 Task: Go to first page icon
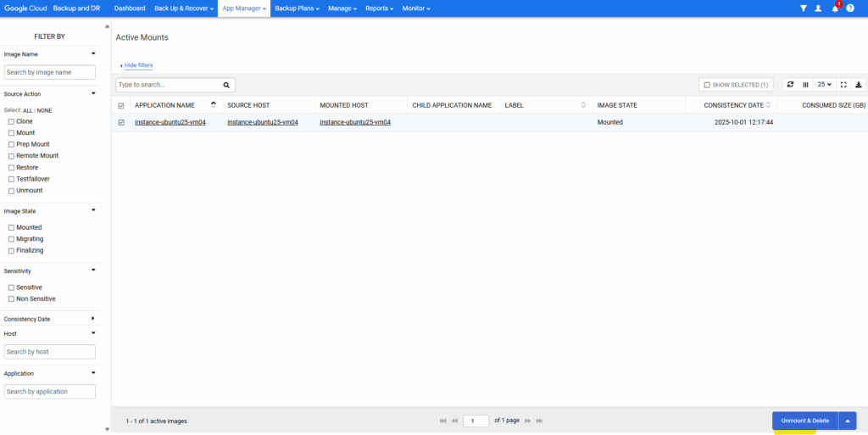tap(442, 421)
